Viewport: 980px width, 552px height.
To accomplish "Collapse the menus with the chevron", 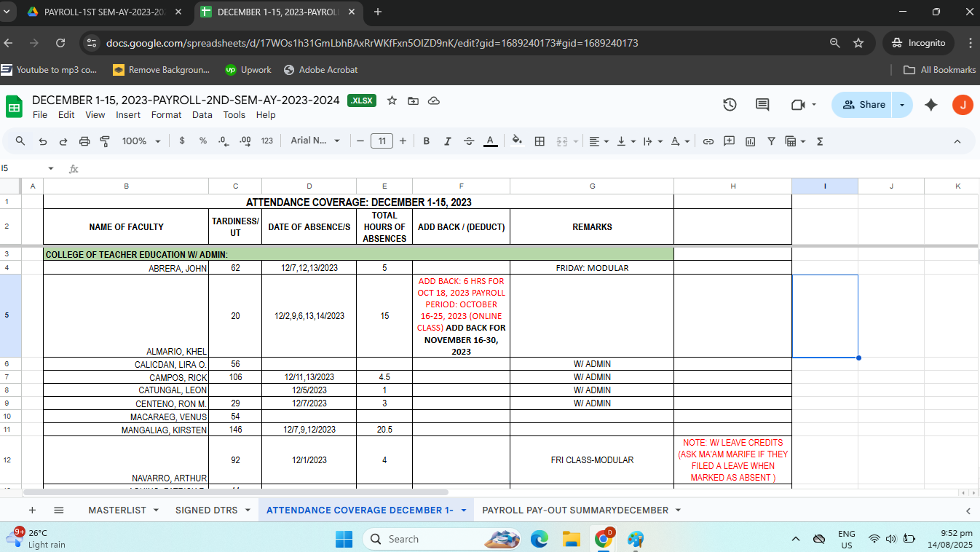I will coord(957,141).
